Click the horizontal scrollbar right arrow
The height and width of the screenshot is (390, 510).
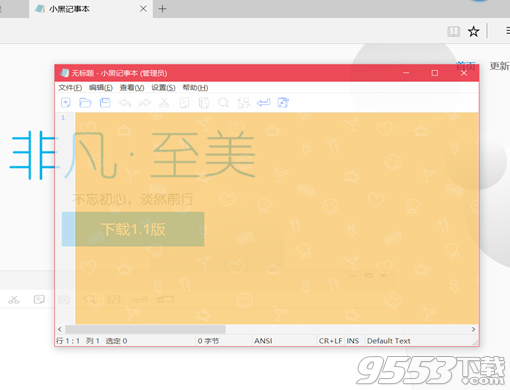coord(473,329)
